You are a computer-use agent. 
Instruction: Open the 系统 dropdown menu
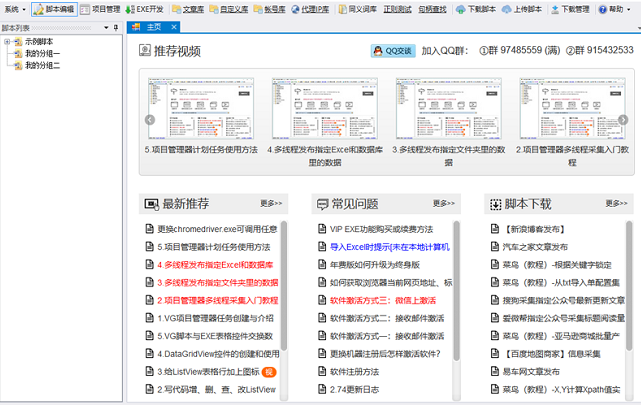14,9
